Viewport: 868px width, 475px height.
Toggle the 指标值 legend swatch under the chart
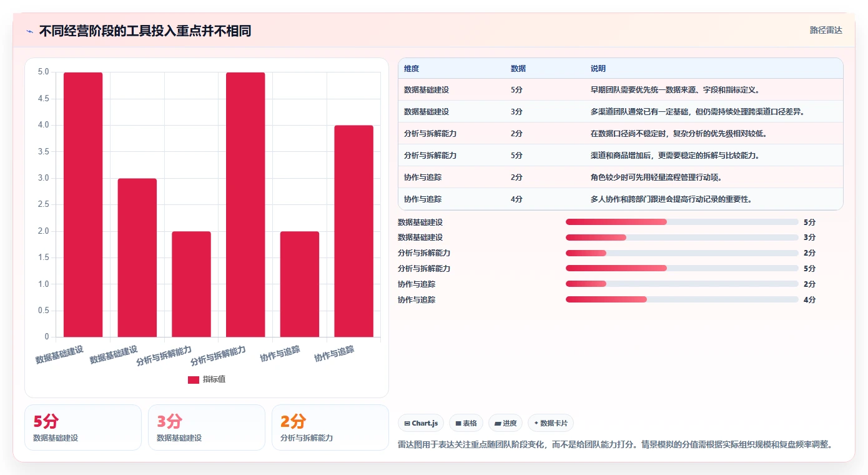point(194,379)
